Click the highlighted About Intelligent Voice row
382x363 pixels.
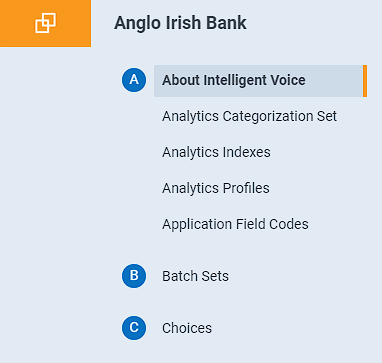(x=260, y=81)
